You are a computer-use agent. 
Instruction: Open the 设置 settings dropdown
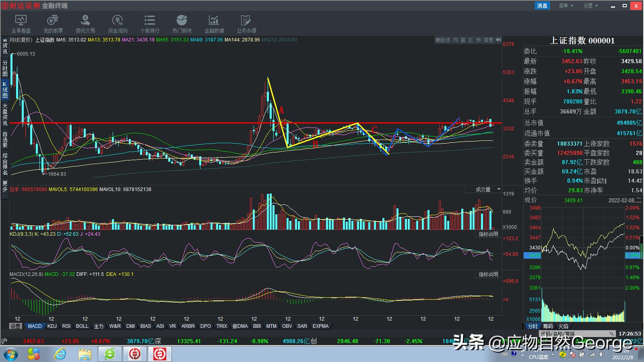590,5
